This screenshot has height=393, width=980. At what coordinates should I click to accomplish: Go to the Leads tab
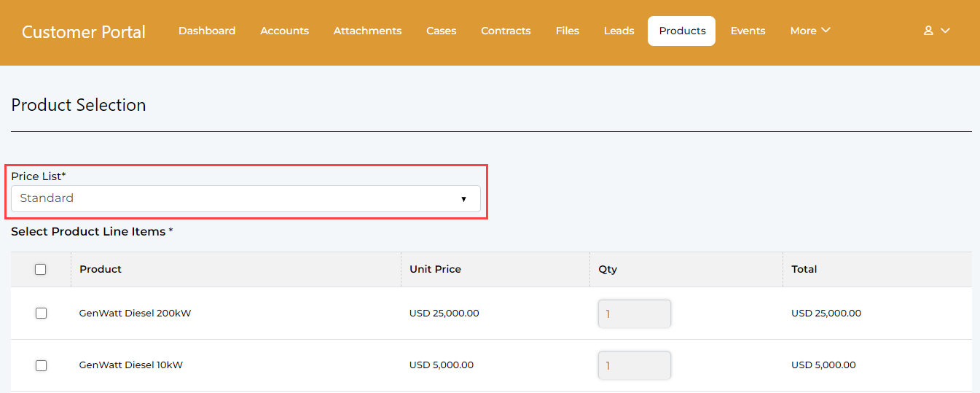click(619, 31)
